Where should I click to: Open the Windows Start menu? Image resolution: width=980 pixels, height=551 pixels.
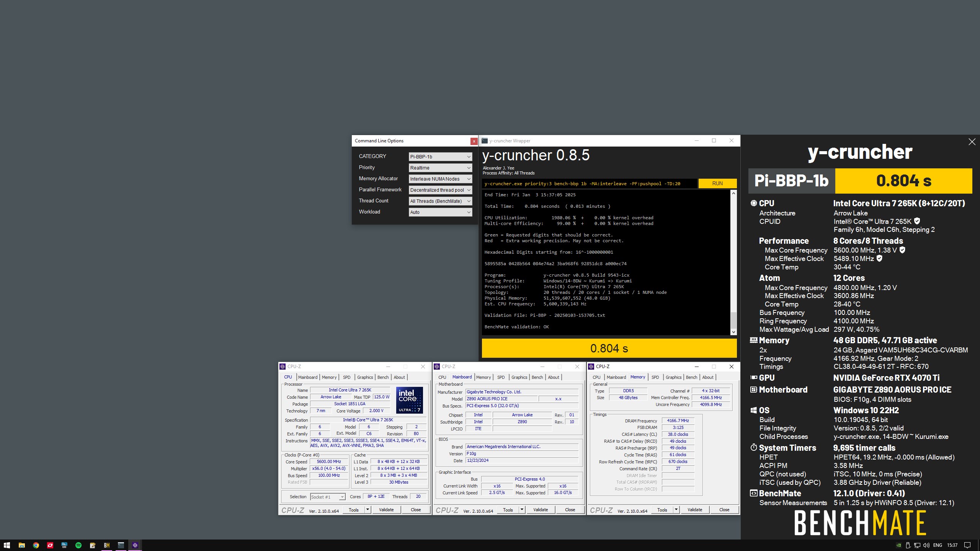7,545
